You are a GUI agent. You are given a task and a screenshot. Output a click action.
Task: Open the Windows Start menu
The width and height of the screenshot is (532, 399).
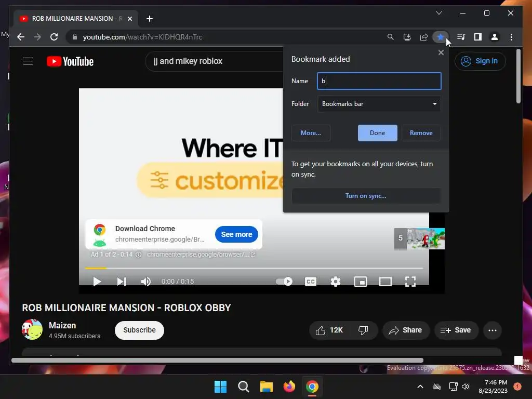point(220,387)
